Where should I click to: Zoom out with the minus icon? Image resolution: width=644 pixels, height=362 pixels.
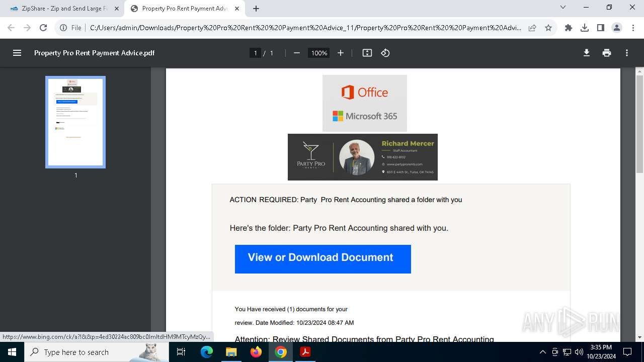pyautogui.click(x=297, y=53)
